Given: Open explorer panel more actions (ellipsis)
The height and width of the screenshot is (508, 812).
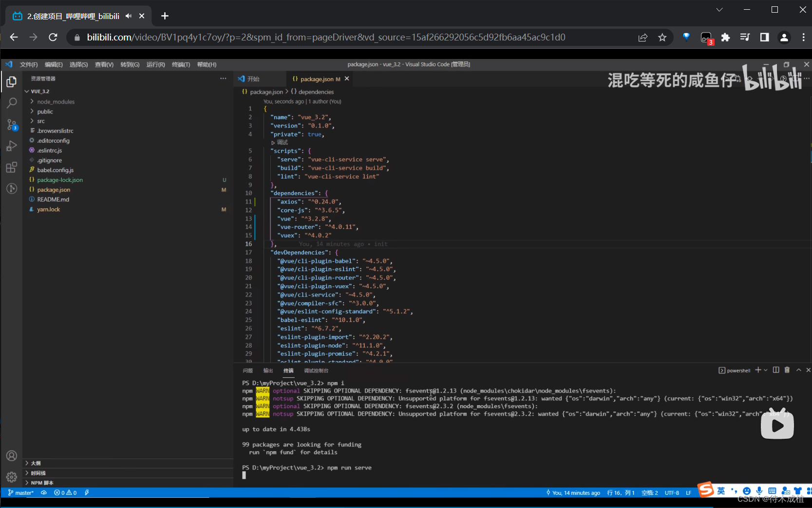Looking at the screenshot, I should click(223, 78).
